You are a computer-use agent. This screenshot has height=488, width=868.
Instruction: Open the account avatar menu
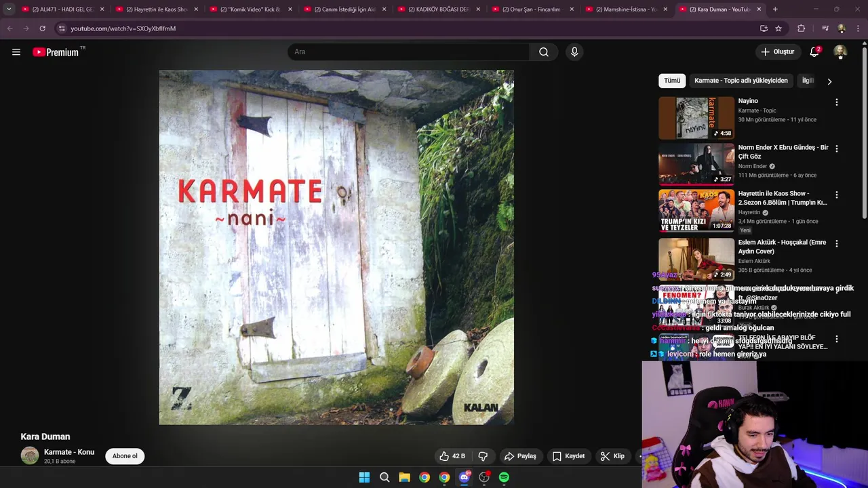(840, 52)
